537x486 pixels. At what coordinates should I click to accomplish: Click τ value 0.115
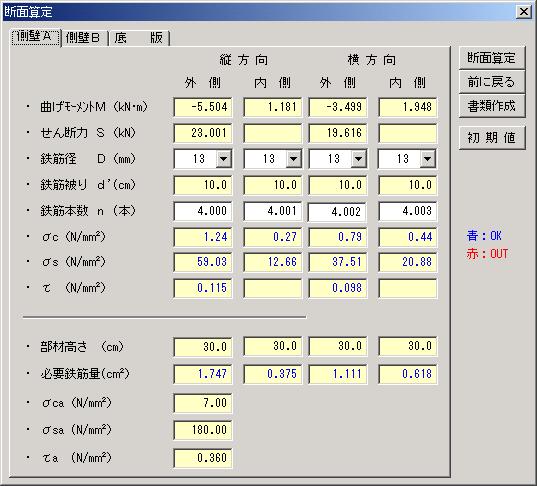tap(203, 288)
